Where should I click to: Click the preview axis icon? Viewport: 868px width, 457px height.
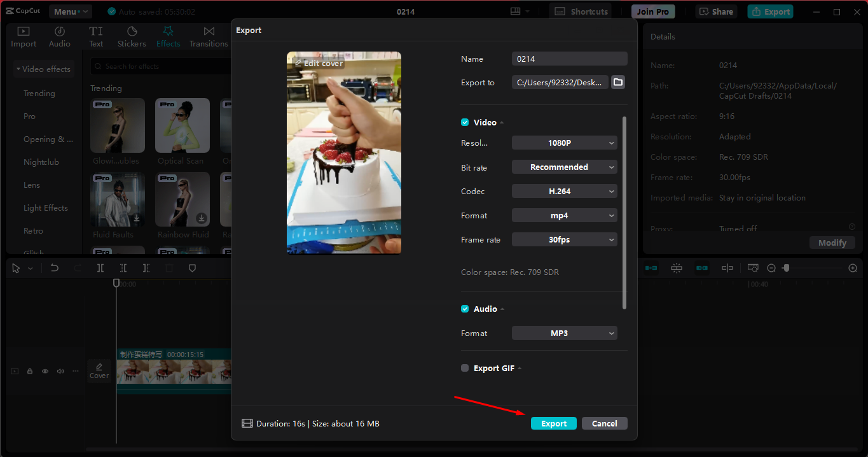tap(727, 268)
